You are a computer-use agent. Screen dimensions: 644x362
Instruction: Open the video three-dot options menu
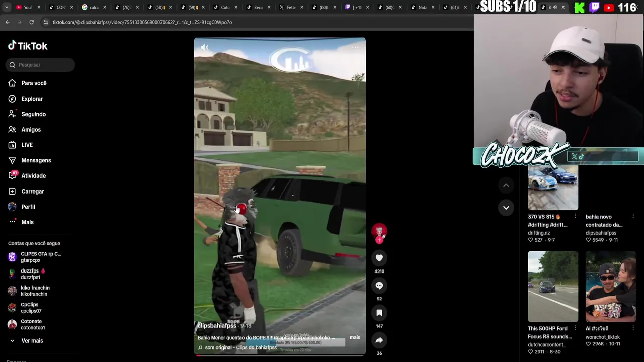(355, 47)
